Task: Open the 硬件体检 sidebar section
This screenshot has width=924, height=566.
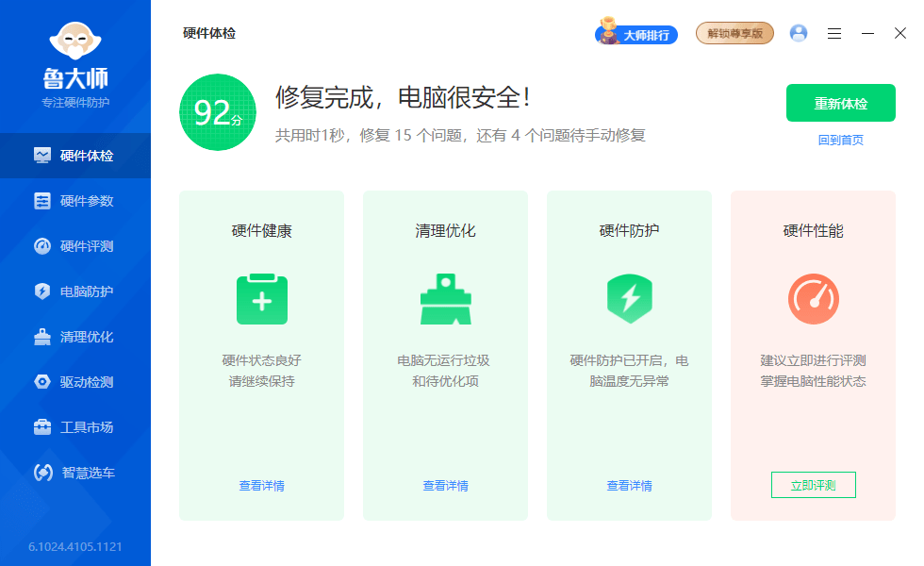Action: click(75, 156)
